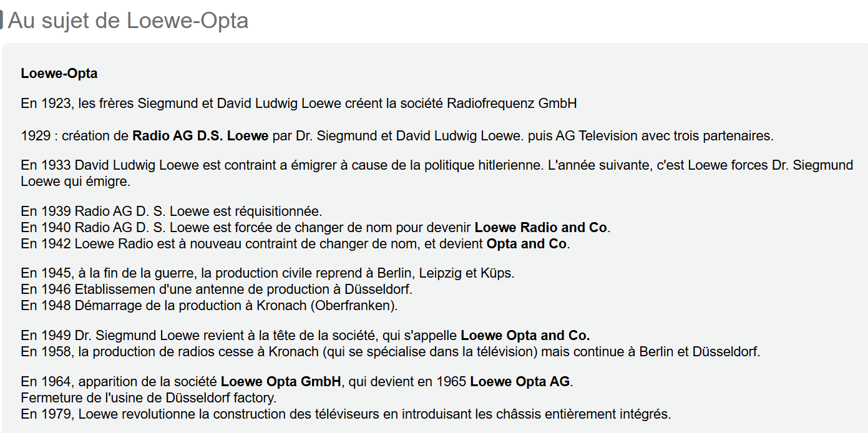Image resolution: width=868 pixels, height=433 pixels.
Task: Click 'Kronach (Oberfranken)' in the 1948 line
Action: point(328,306)
